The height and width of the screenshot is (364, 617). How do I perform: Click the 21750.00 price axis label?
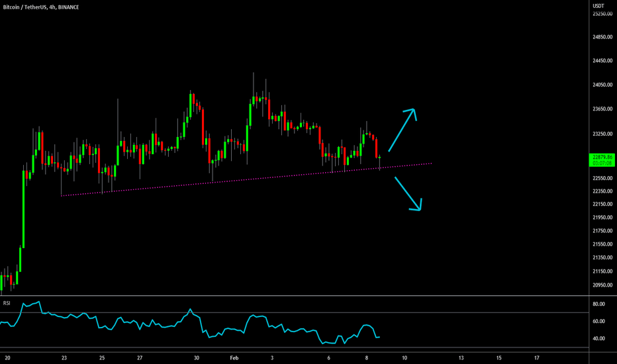pos(602,231)
